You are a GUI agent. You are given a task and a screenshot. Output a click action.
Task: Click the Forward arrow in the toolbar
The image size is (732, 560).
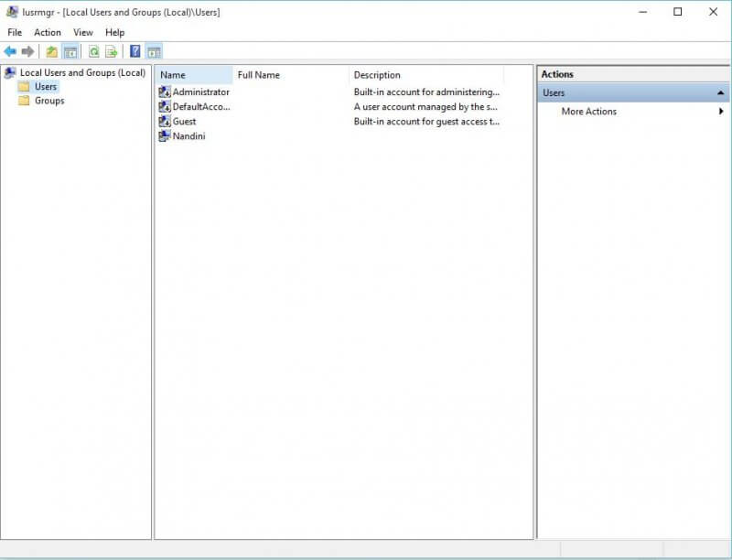click(x=27, y=51)
